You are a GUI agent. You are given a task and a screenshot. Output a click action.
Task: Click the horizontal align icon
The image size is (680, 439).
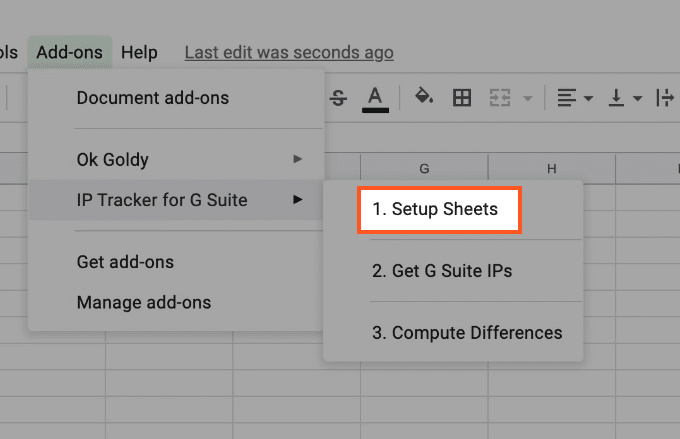tap(566, 98)
